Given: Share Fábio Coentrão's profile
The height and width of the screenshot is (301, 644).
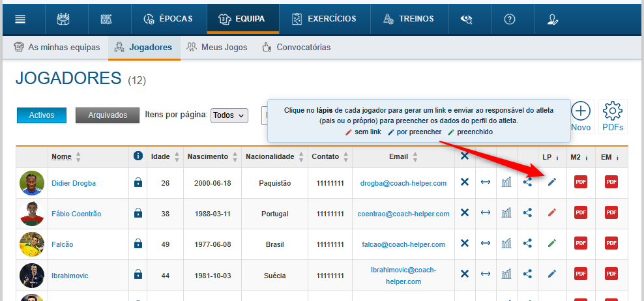Looking at the screenshot, I should pos(527,212).
